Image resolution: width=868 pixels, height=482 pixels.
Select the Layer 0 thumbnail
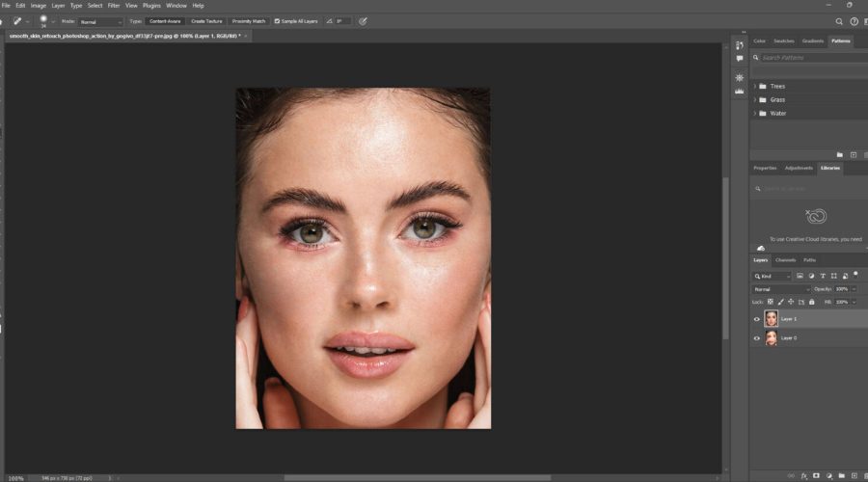pos(772,337)
